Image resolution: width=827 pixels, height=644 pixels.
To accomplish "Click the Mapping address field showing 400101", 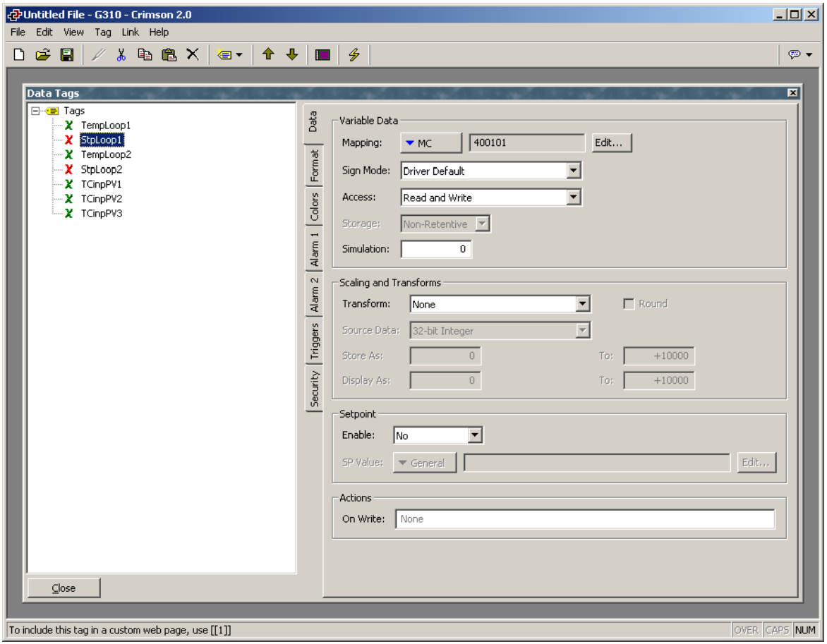I will pos(527,143).
